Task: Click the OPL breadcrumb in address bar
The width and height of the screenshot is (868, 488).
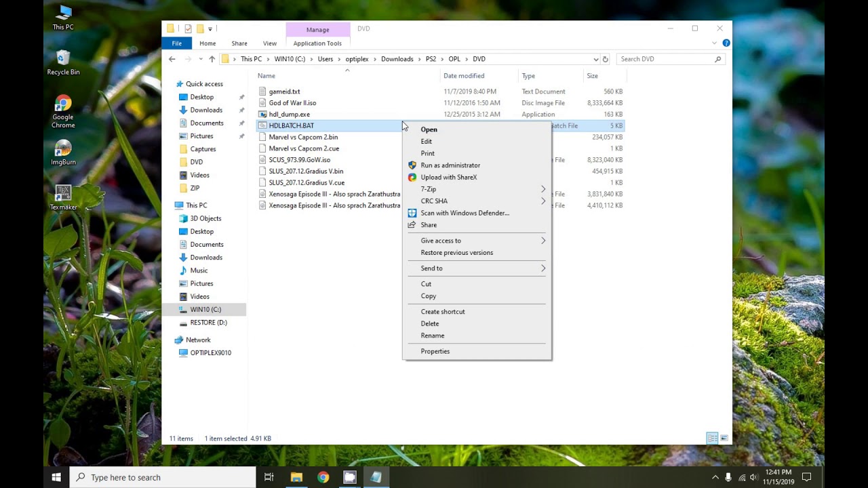Action: point(454,59)
